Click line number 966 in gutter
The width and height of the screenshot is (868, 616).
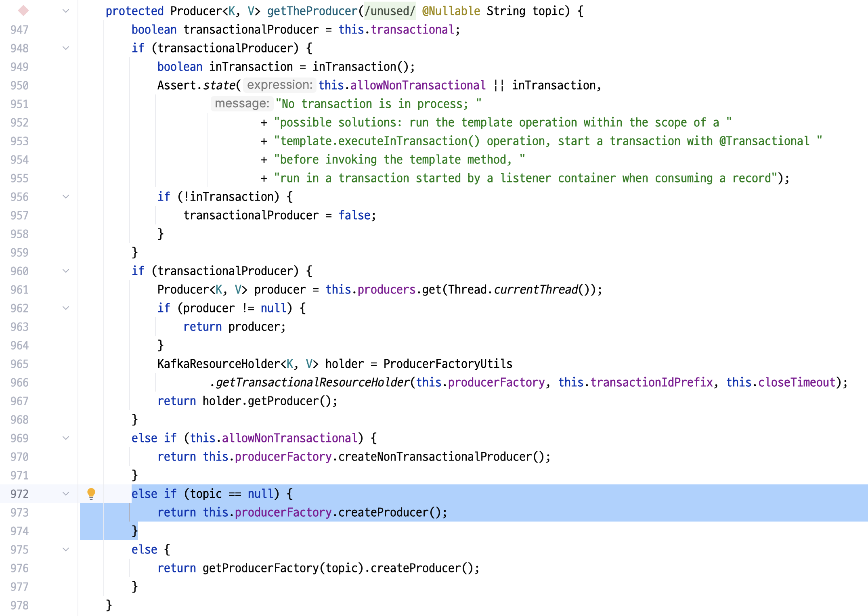click(19, 383)
